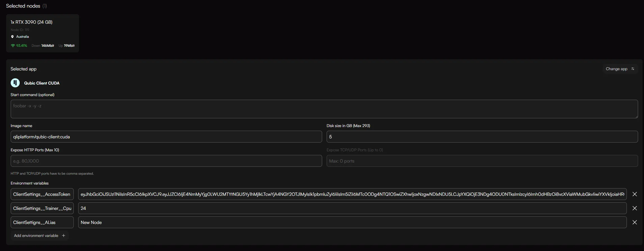Viewport: 644px width, 251px height.
Task: Edit the access token value field
Action: click(x=352, y=194)
